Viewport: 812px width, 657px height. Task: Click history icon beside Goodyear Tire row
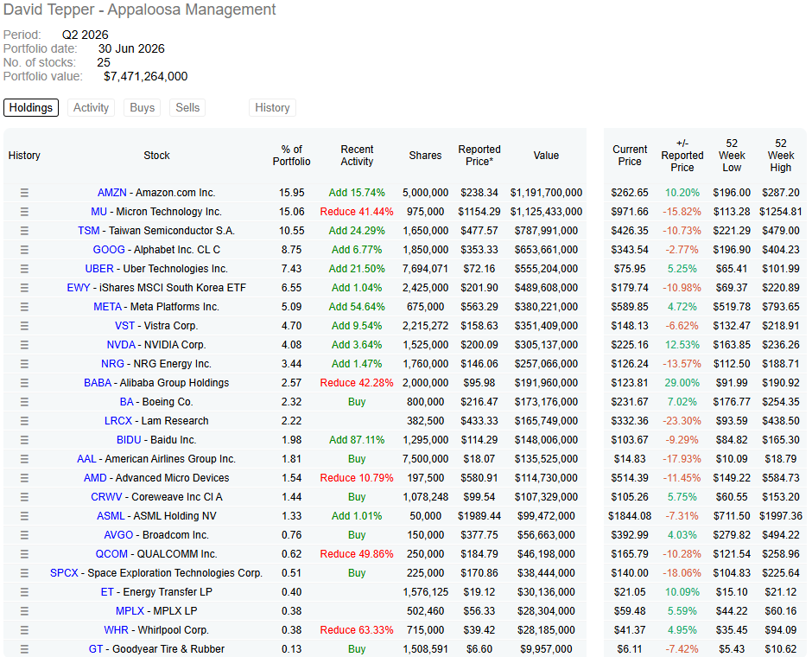(x=24, y=649)
